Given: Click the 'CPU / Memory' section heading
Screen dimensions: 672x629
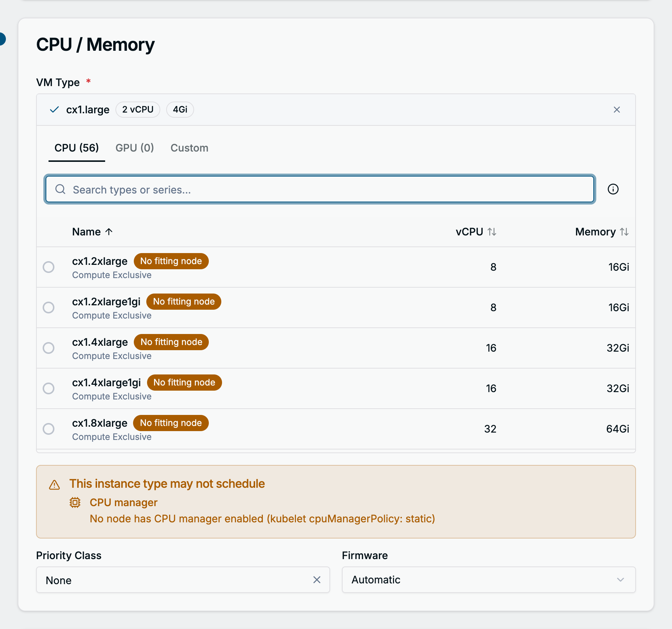Looking at the screenshot, I should point(96,45).
